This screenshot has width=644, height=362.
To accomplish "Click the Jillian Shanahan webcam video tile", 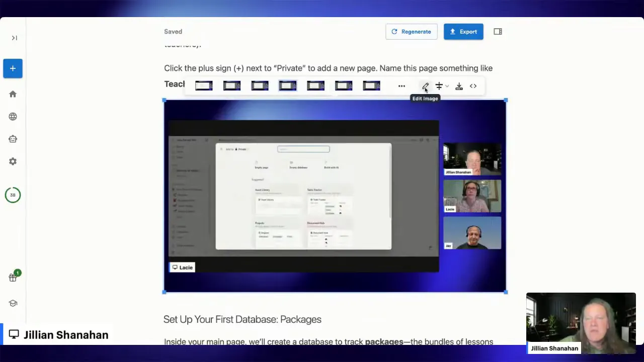I will pos(581,323).
